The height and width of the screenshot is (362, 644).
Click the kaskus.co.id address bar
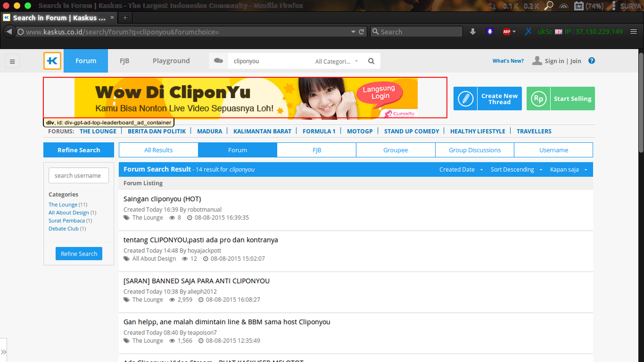186,32
